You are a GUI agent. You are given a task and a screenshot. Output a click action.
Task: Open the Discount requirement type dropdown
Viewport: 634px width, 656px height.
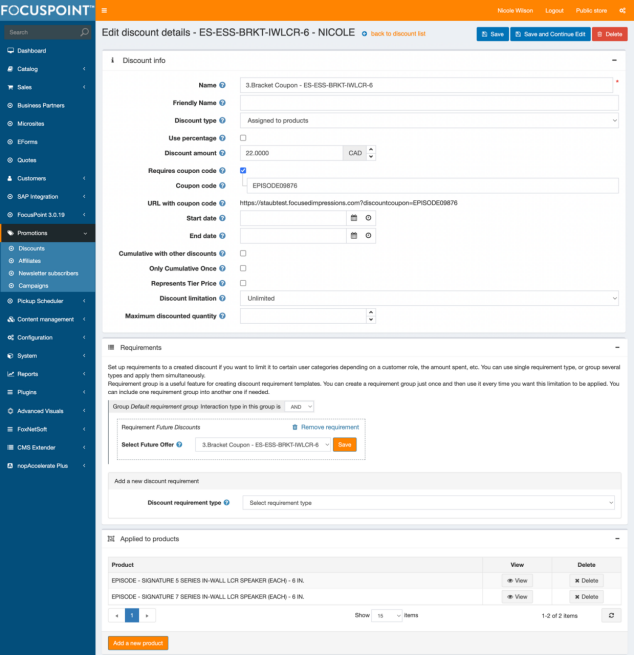tap(429, 503)
